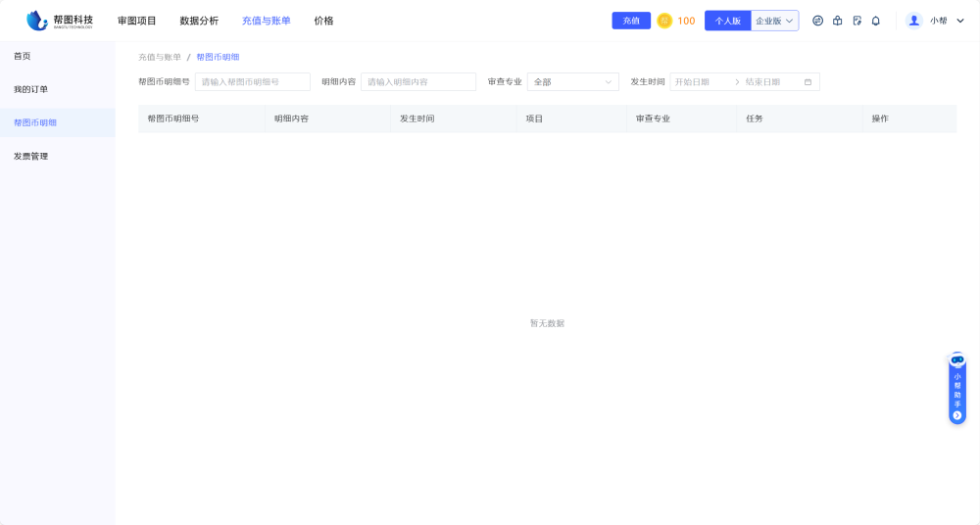Image resolution: width=980 pixels, height=525 pixels.
Task: Click the 开始日期 start date field
Action: click(x=698, y=82)
